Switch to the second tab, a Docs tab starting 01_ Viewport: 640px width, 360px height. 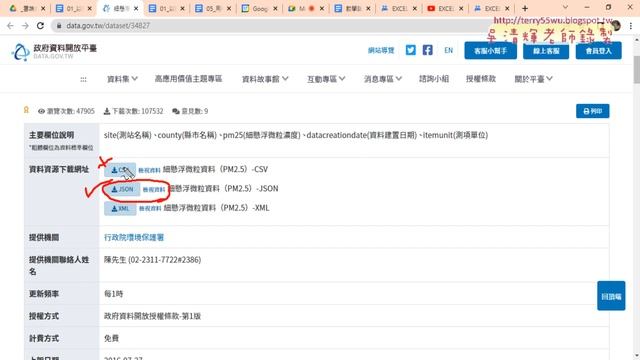(73, 8)
